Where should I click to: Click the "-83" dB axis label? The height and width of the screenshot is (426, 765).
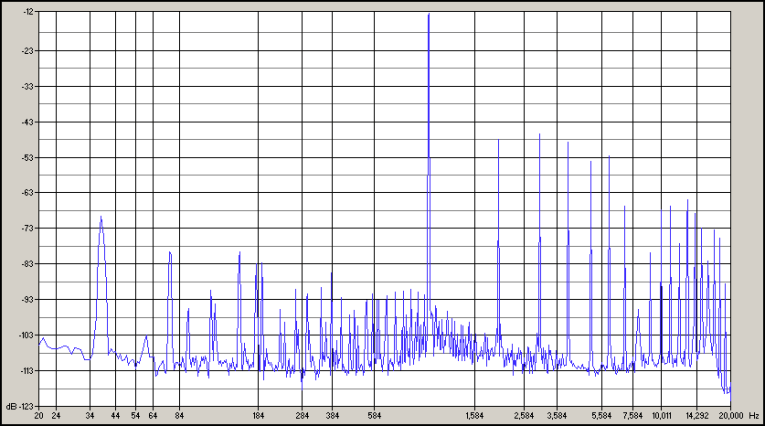(x=28, y=264)
